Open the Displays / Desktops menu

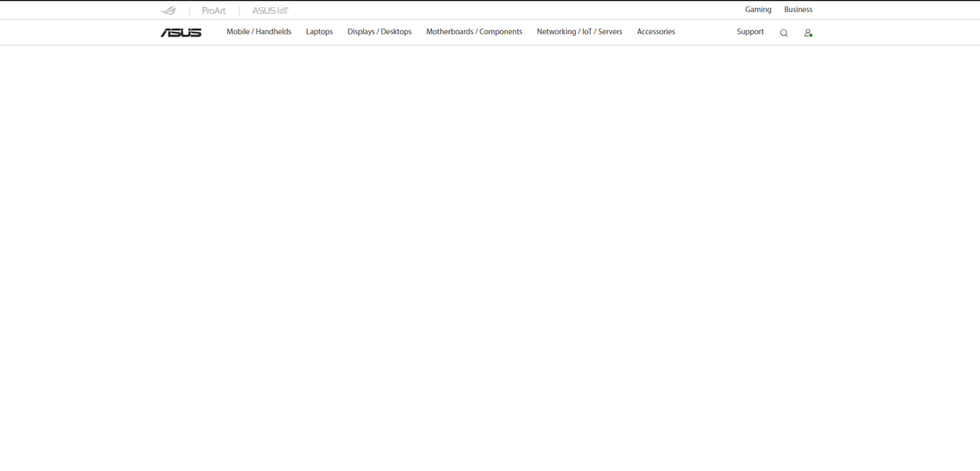[x=380, y=32]
